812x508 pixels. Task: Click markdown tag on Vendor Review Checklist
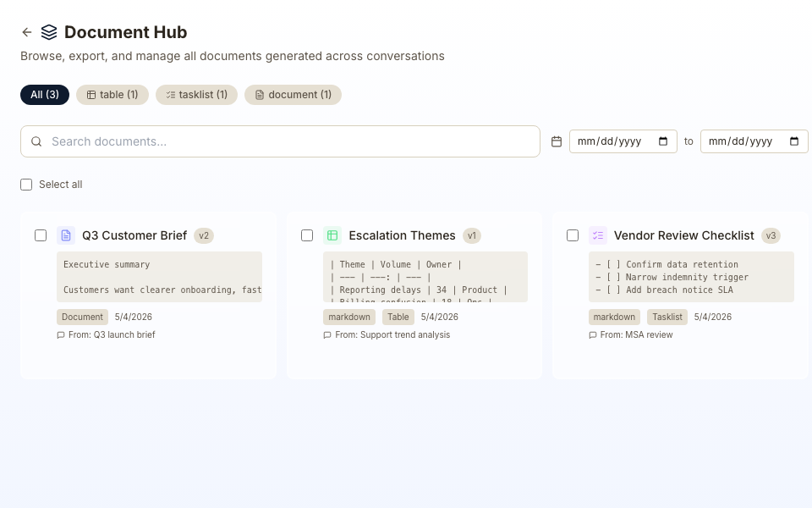pyautogui.click(x=614, y=317)
